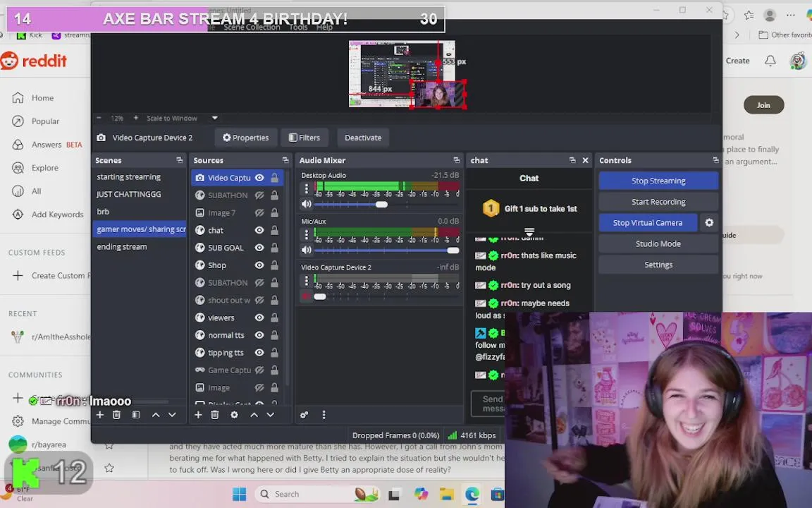Pop out the Scenes dock
Image resolution: width=812 pixels, height=508 pixels.
coord(179,160)
